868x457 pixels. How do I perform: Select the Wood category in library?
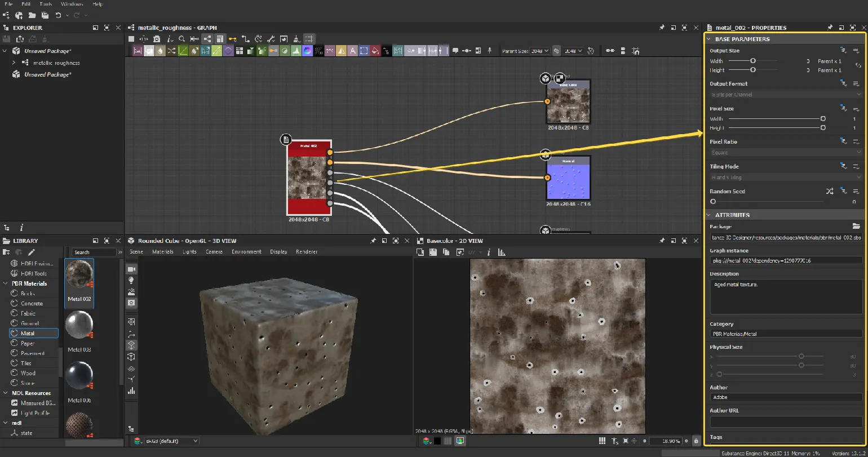coord(28,373)
